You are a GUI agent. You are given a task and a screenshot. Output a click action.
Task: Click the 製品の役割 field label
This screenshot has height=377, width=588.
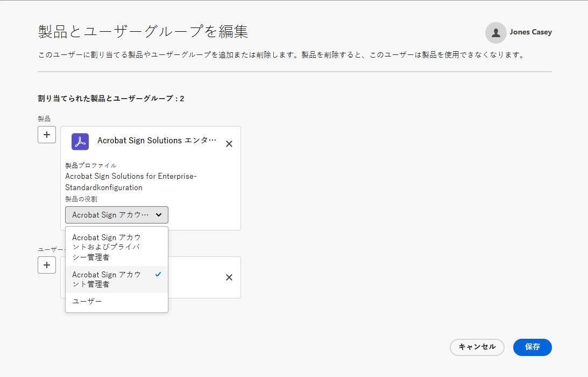pos(81,199)
